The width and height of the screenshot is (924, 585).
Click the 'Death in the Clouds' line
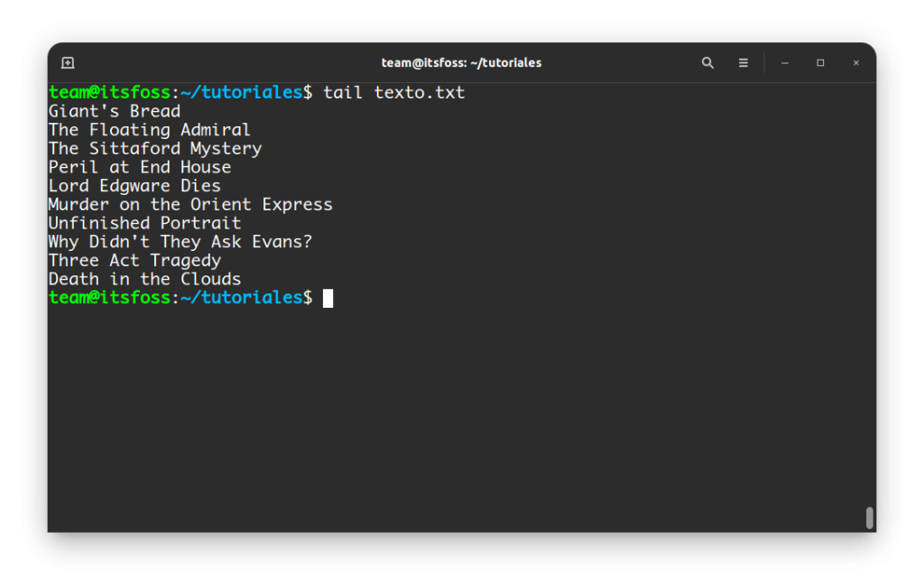(145, 279)
